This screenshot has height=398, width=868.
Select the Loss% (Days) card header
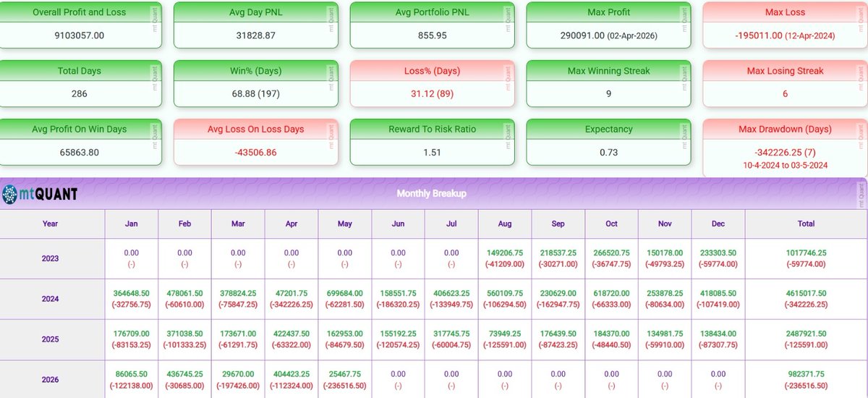pos(433,71)
